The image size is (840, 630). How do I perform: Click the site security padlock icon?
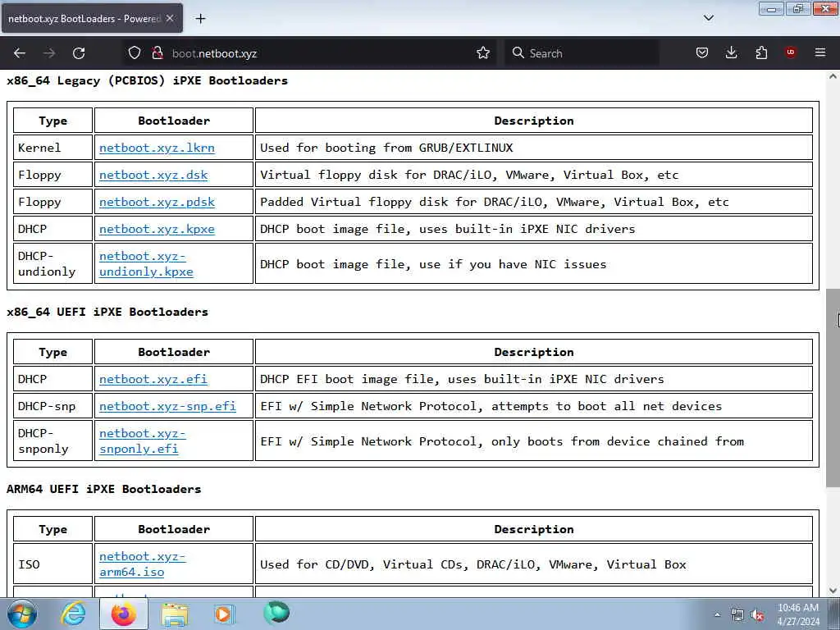point(157,53)
